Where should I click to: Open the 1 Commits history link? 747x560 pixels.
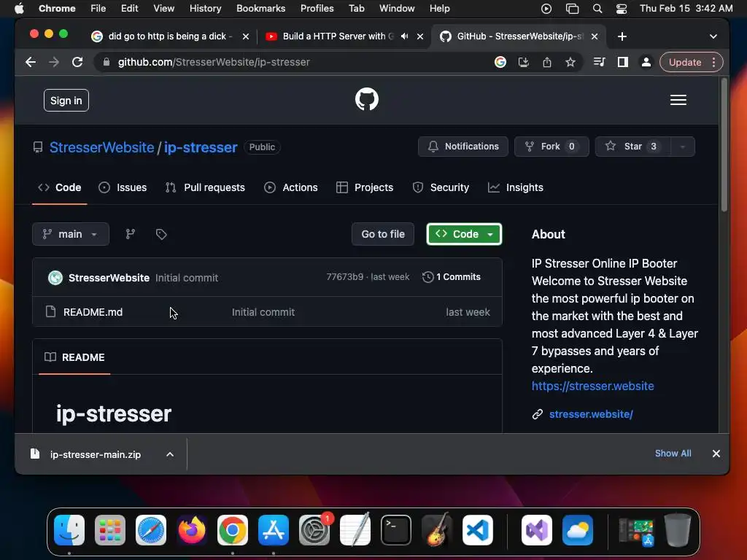point(452,277)
